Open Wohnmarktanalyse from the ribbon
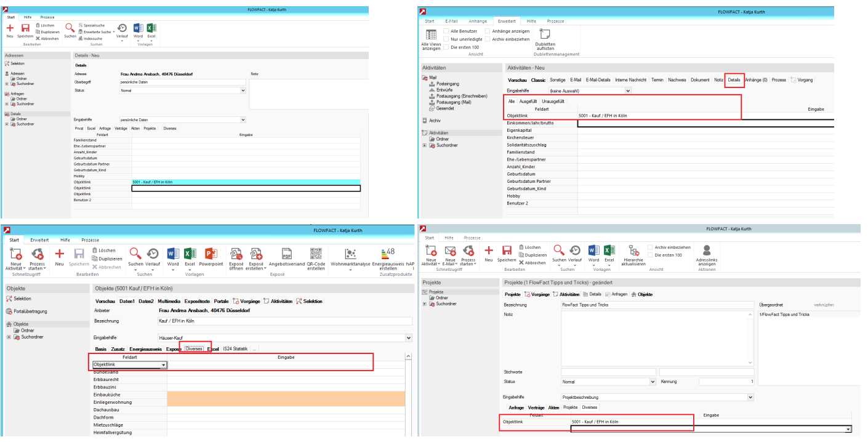Viewport: 868px width, 442px height. click(x=350, y=254)
